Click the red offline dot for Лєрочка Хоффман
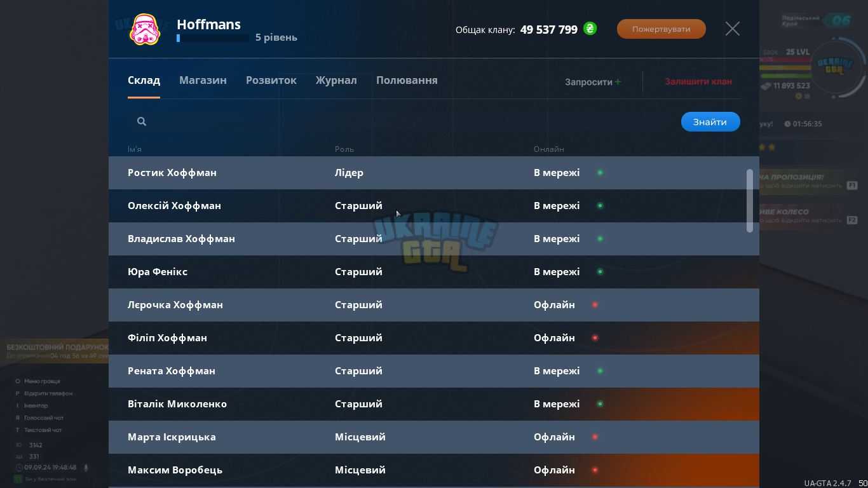The width and height of the screenshot is (868, 488). click(595, 305)
